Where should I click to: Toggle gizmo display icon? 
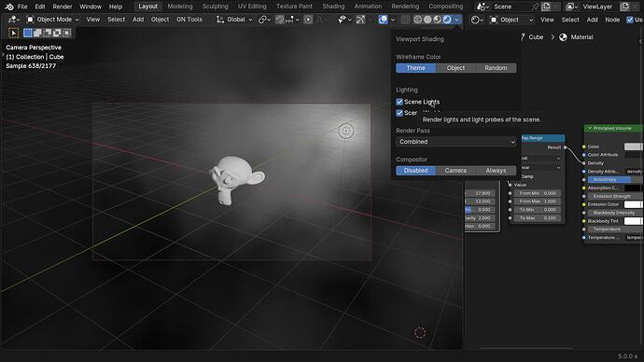pos(360,20)
